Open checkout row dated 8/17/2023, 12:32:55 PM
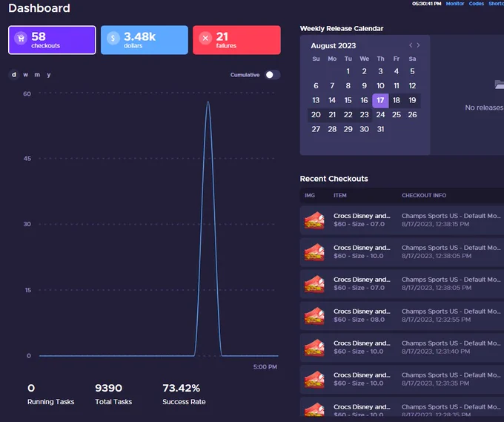504x422 pixels. 402,315
